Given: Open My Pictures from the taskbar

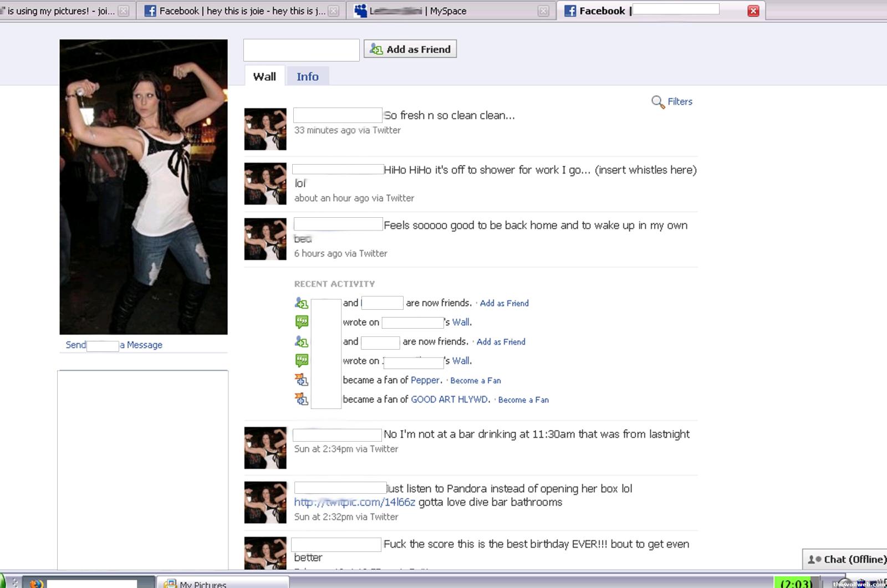Looking at the screenshot, I should pos(222,583).
